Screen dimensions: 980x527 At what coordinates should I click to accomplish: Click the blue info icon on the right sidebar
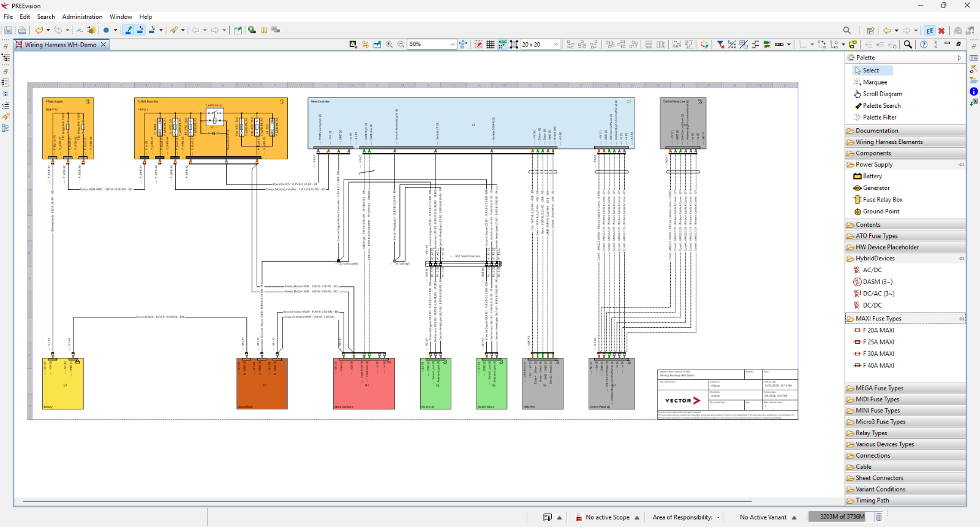click(974, 91)
